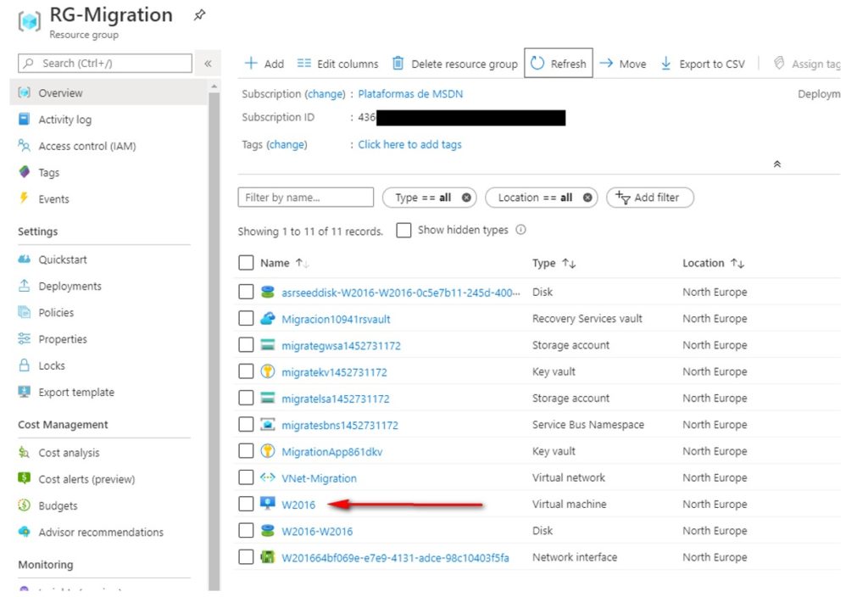Click the network interface icon

tap(268, 556)
